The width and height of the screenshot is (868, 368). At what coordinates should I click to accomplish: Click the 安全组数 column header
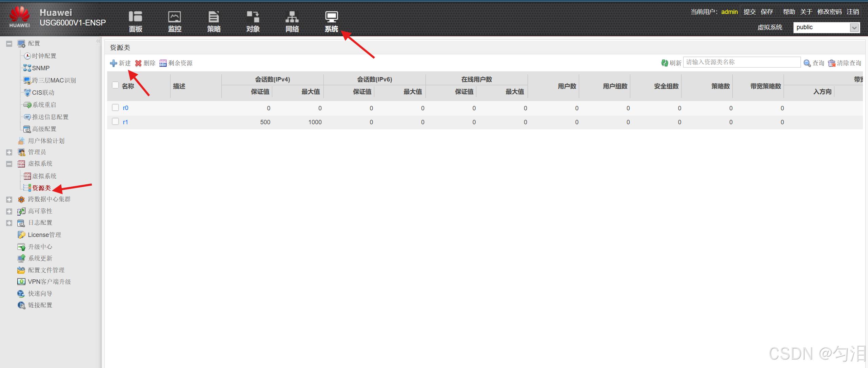click(x=666, y=86)
